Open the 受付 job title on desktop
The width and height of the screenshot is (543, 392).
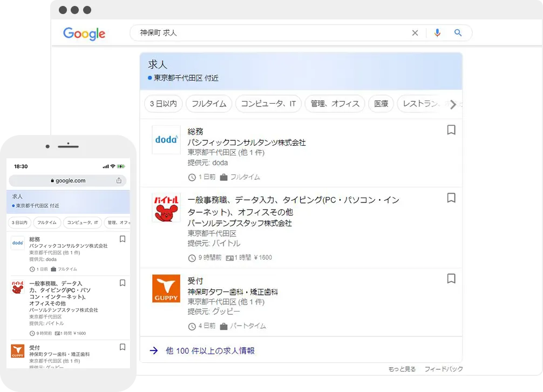pos(195,281)
